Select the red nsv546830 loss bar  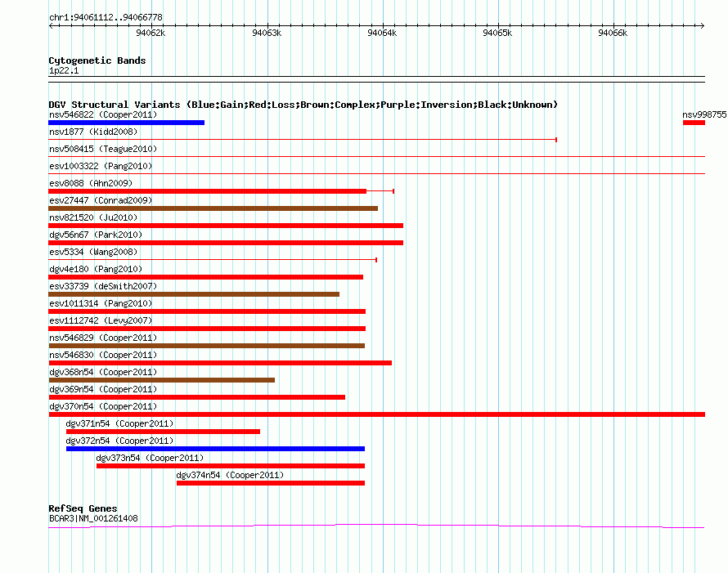click(x=220, y=363)
